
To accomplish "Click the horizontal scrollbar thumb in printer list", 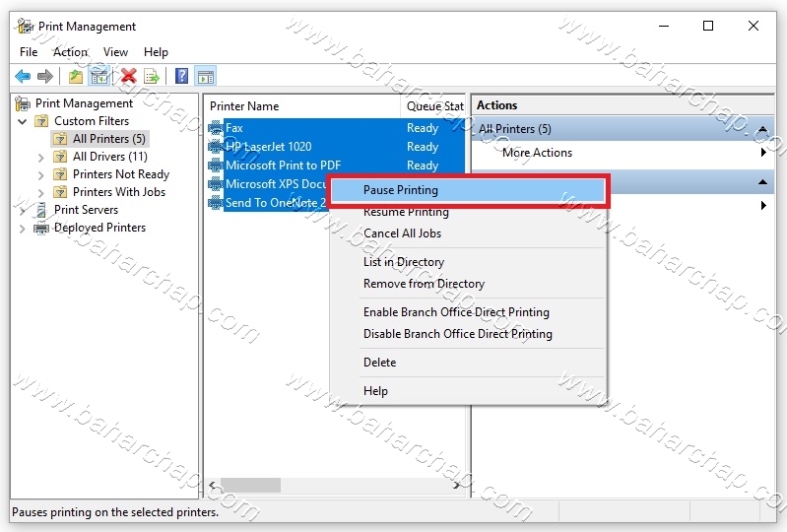I will click(250, 486).
